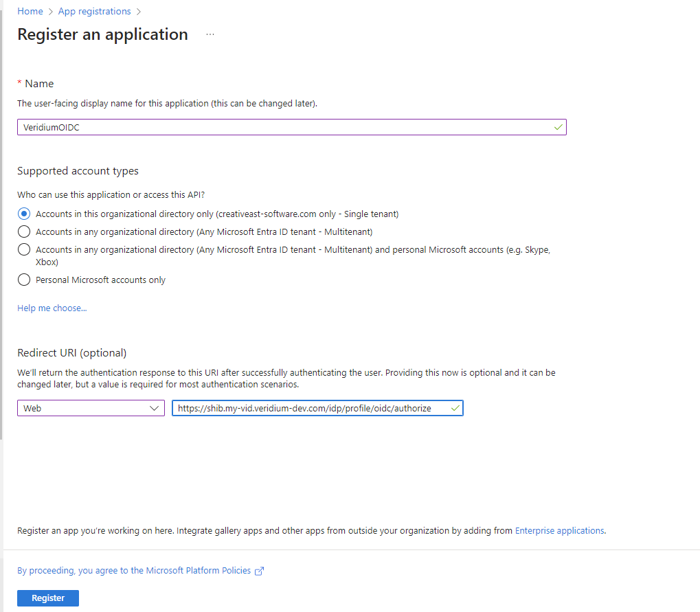
Task: Select the Multitenant-only Entra ID option
Action: [x=24, y=231]
